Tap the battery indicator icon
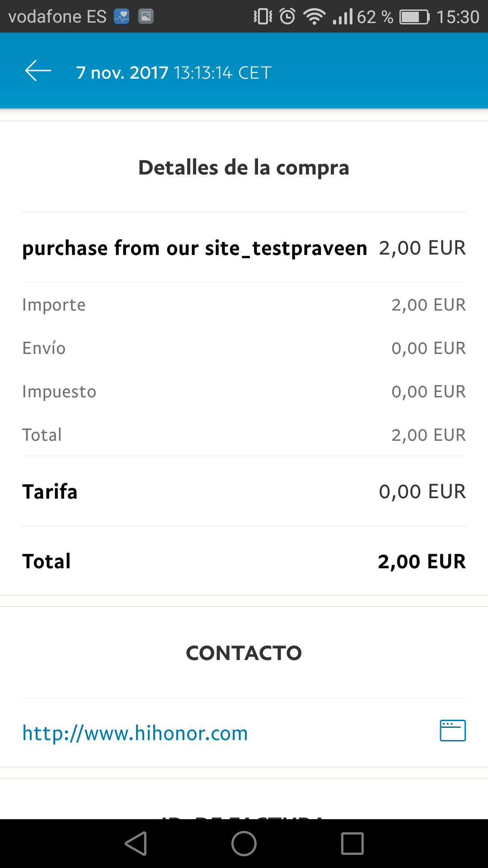488x868 pixels. pyautogui.click(x=414, y=17)
